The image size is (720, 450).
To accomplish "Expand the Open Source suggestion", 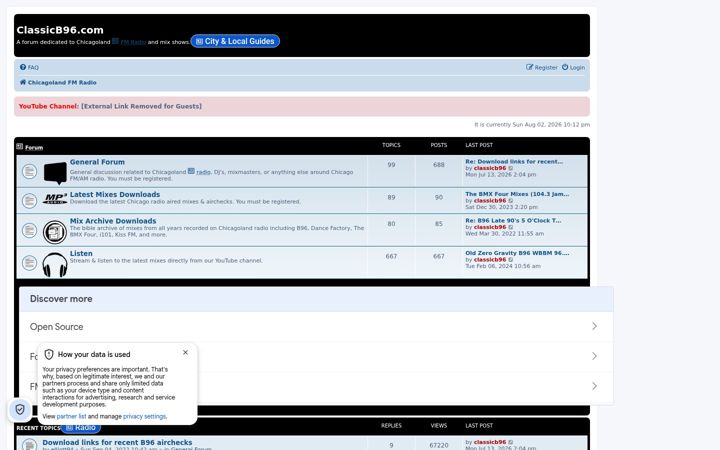I will pyautogui.click(x=316, y=326).
